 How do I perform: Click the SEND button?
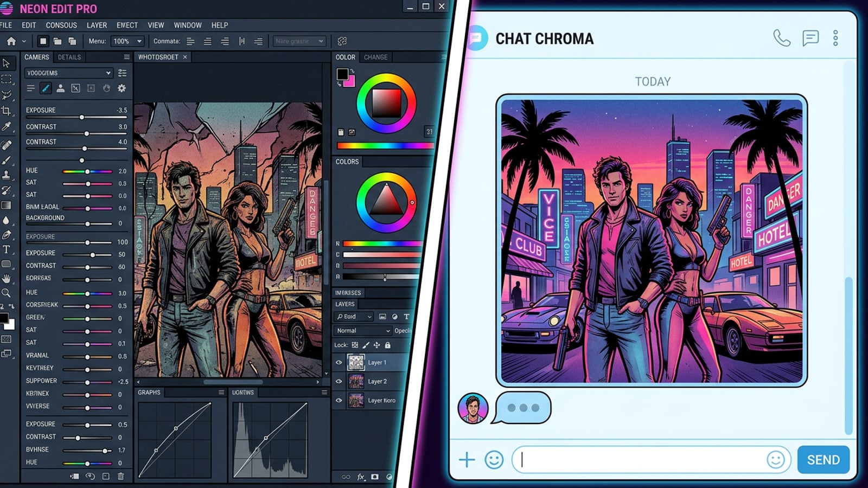823,460
